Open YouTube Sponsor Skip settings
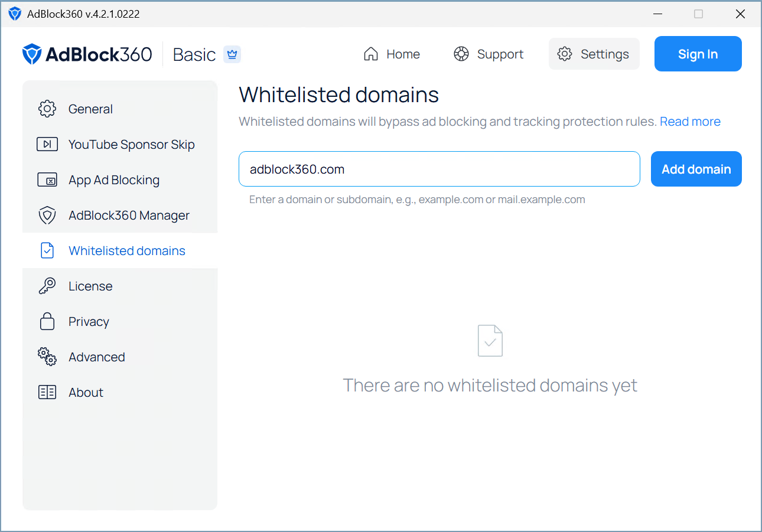The width and height of the screenshot is (762, 532). pyautogui.click(x=120, y=144)
